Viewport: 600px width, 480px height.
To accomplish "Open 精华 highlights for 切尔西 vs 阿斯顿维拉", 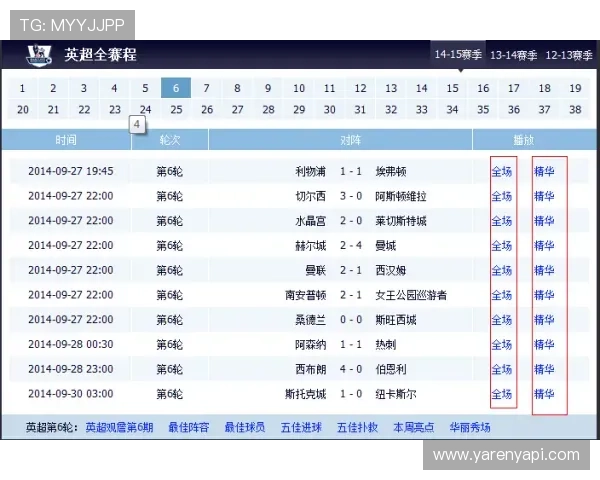I will tap(544, 196).
